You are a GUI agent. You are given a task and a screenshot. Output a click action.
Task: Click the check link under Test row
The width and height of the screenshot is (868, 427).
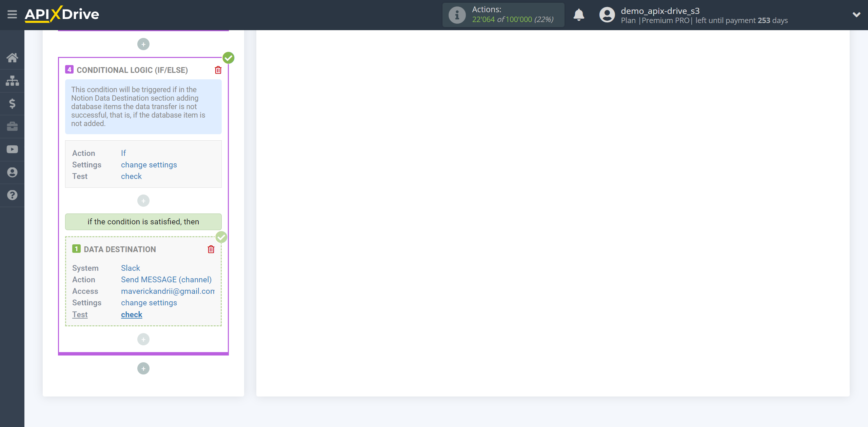132,314
